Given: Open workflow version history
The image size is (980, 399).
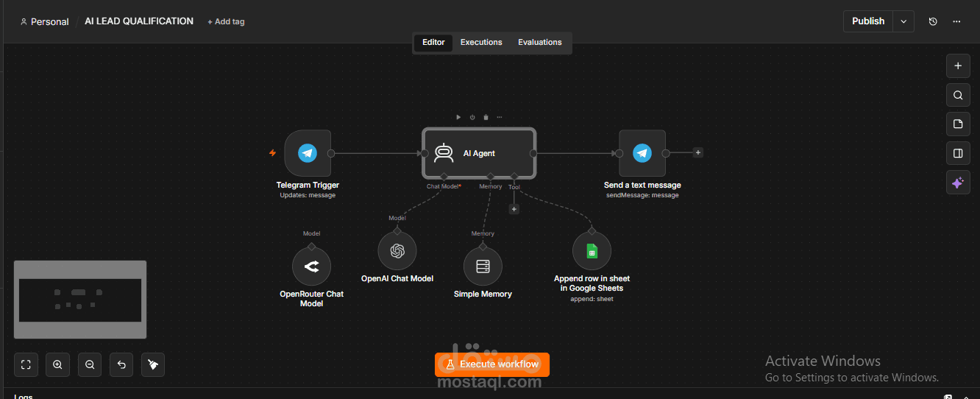Looking at the screenshot, I should click(x=933, y=21).
